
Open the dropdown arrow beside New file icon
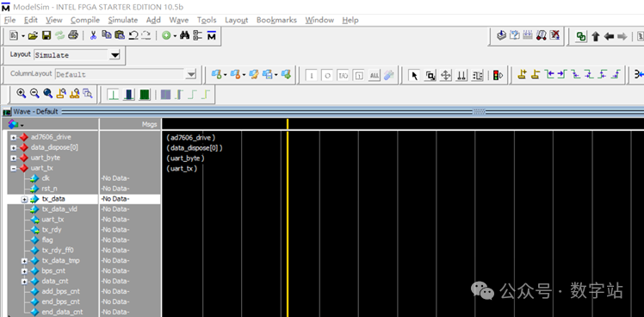point(23,36)
